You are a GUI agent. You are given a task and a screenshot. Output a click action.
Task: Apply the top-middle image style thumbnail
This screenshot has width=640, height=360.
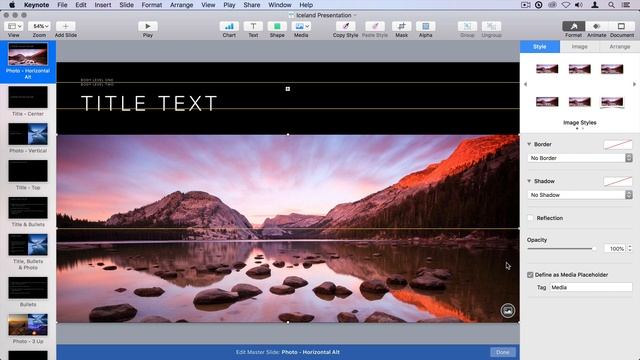pyautogui.click(x=580, y=69)
